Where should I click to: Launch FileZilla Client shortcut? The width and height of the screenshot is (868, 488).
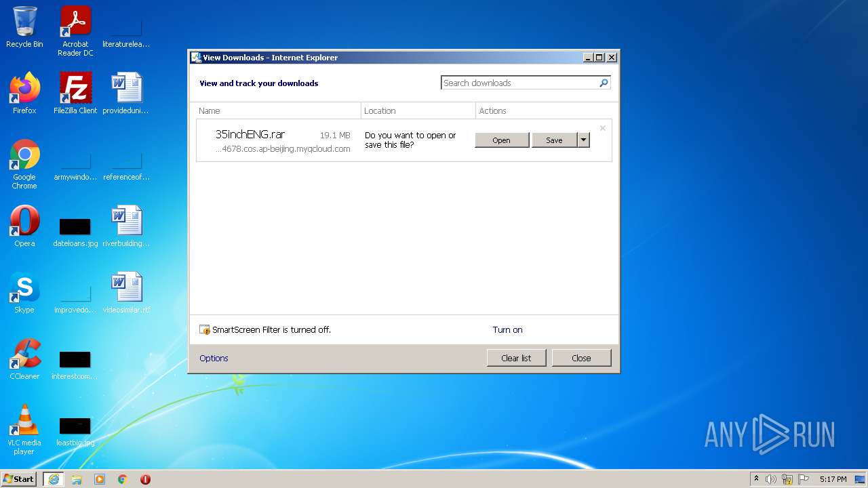[75, 93]
